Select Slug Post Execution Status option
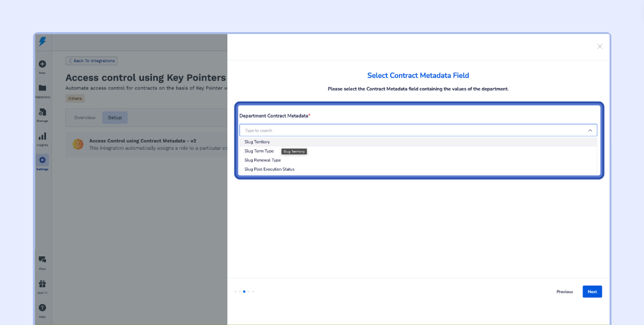This screenshot has height=325, width=644. [x=418, y=169]
